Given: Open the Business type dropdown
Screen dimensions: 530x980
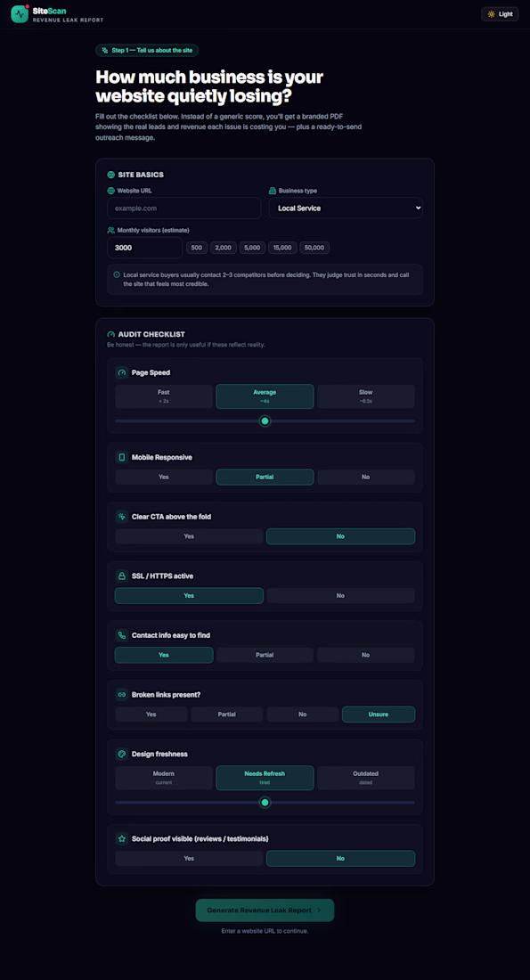Looking at the screenshot, I should pyautogui.click(x=346, y=208).
